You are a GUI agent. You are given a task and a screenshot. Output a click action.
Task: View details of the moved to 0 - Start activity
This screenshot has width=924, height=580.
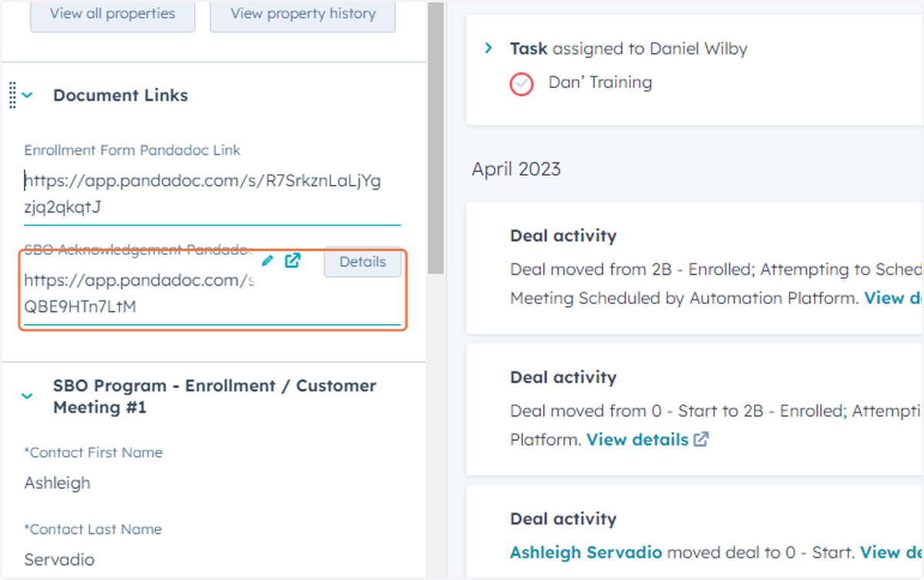coord(891,552)
